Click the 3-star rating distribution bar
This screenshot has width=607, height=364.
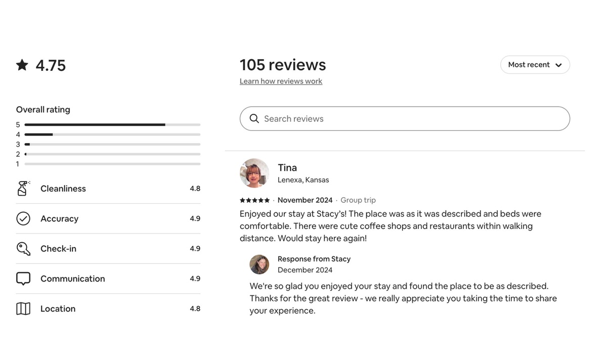pos(112,144)
